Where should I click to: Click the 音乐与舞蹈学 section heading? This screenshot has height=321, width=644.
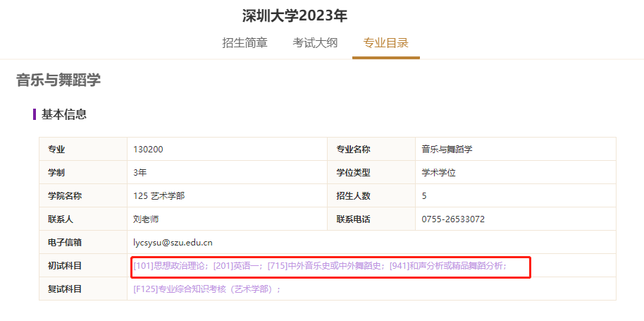[58, 80]
